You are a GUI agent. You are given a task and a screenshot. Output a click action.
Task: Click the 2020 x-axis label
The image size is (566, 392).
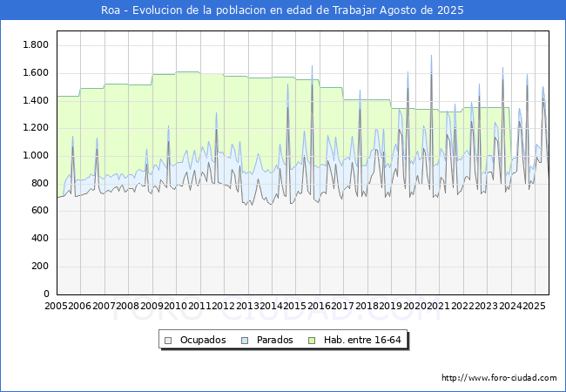pos(414,307)
